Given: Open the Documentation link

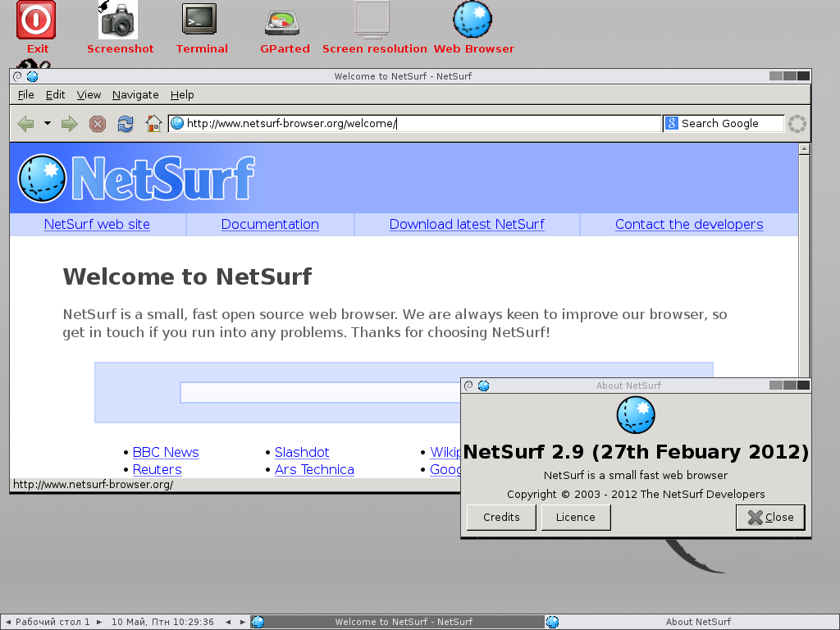Looking at the screenshot, I should pyautogui.click(x=270, y=225).
